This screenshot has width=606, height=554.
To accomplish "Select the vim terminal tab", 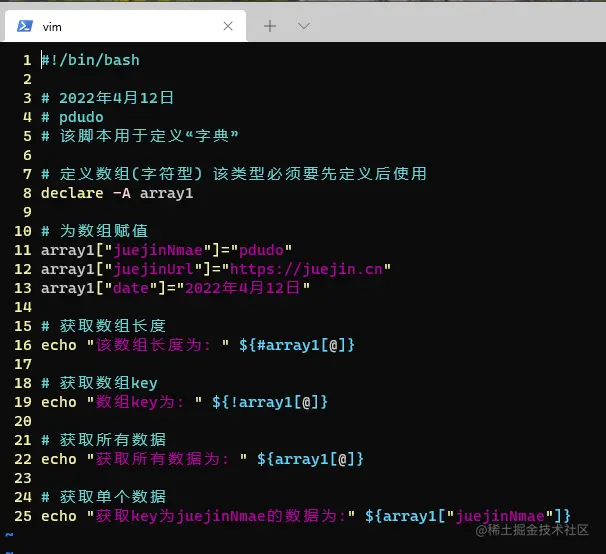I will coord(125,26).
